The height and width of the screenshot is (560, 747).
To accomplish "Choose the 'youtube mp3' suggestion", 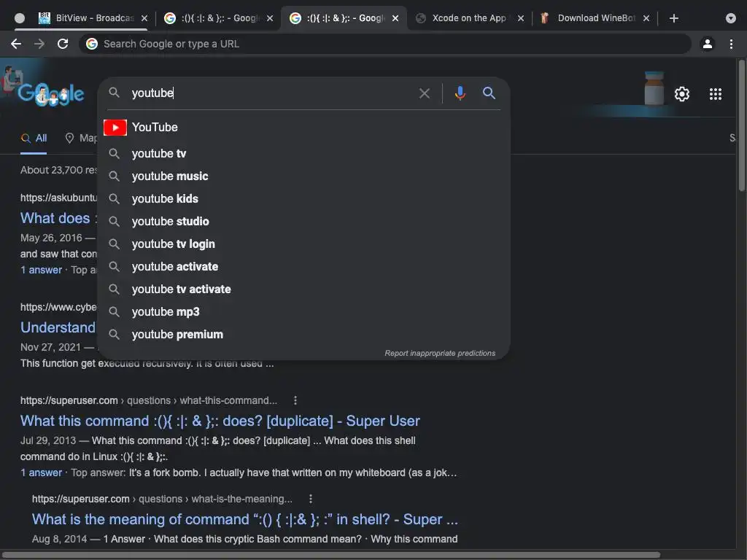I will [x=304, y=312].
